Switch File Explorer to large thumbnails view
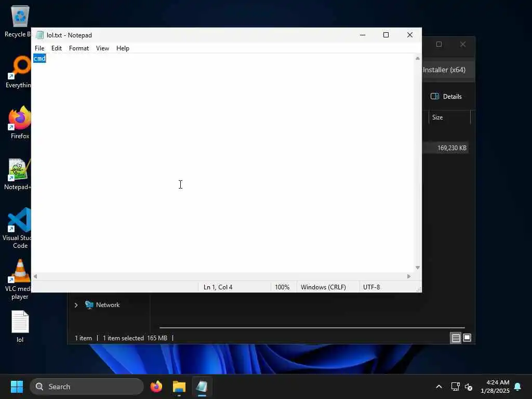 click(x=467, y=338)
